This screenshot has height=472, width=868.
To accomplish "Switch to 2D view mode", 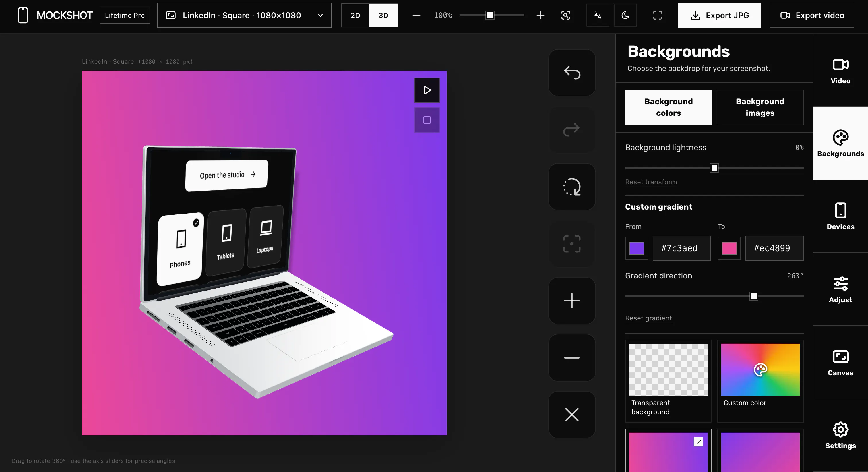I will 355,15.
